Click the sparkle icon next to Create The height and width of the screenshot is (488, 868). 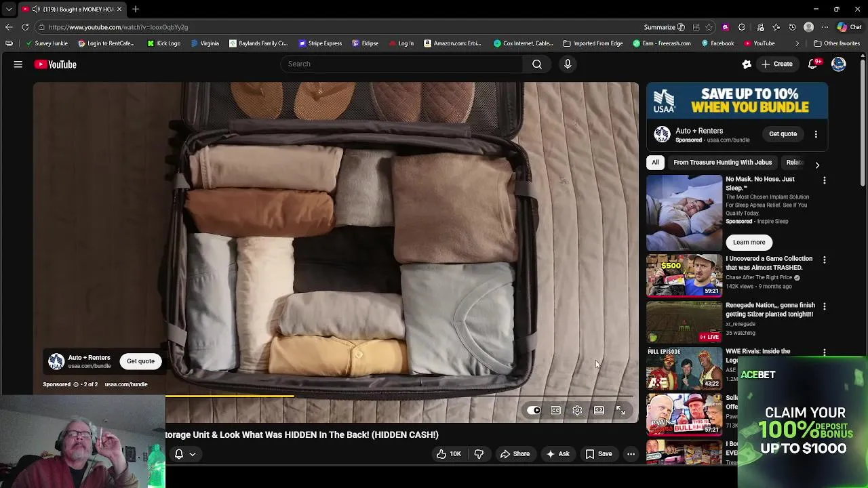point(747,64)
